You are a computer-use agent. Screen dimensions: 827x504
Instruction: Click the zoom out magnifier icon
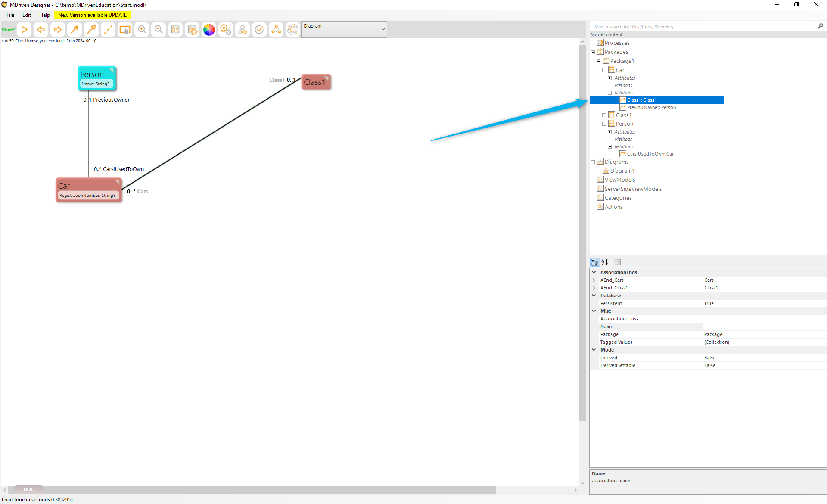[159, 30]
